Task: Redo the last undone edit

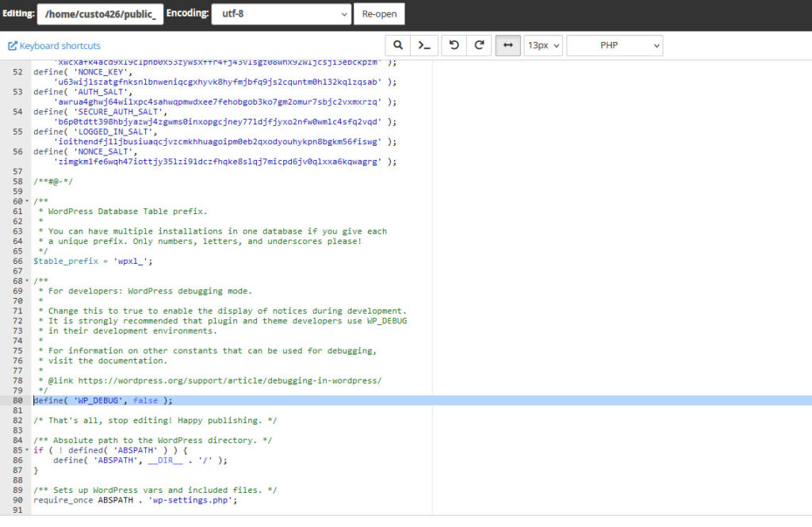Action: click(479, 46)
